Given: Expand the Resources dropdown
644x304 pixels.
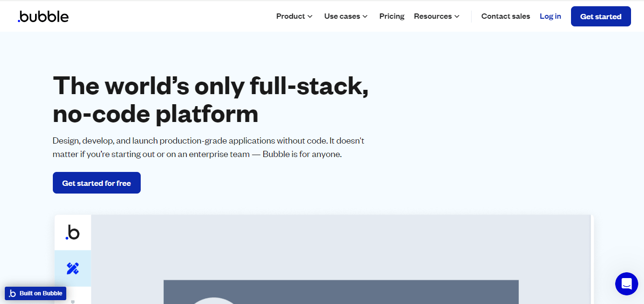Looking at the screenshot, I should click(436, 16).
